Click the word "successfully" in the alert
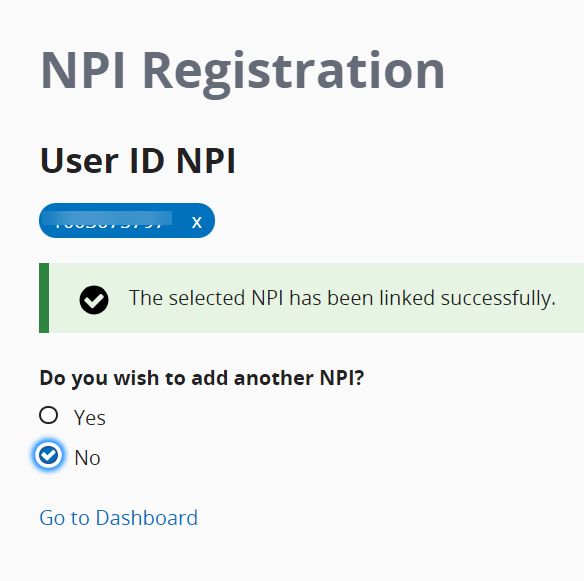584x581 pixels. pyautogui.click(x=498, y=298)
